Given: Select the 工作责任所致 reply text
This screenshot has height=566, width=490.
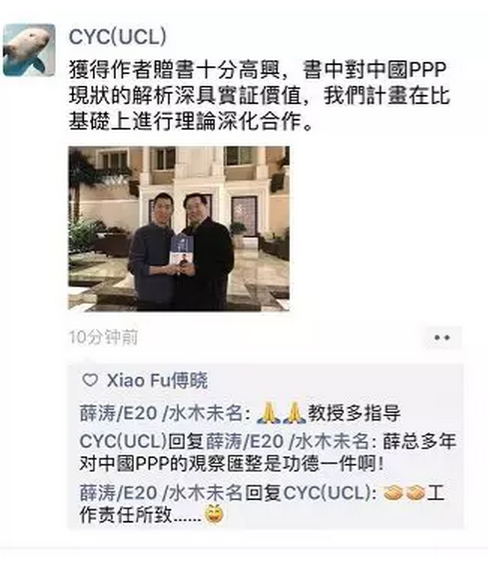Looking at the screenshot, I should [x=140, y=515].
